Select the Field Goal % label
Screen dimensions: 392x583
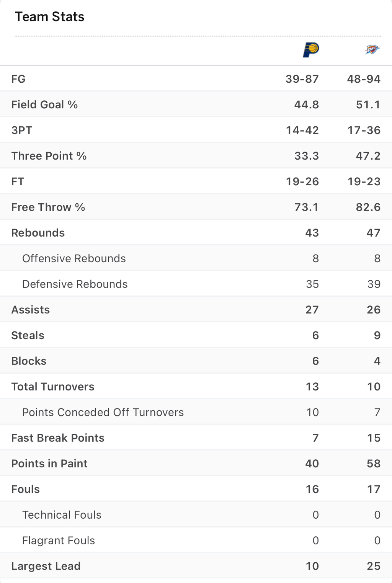[x=44, y=105]
